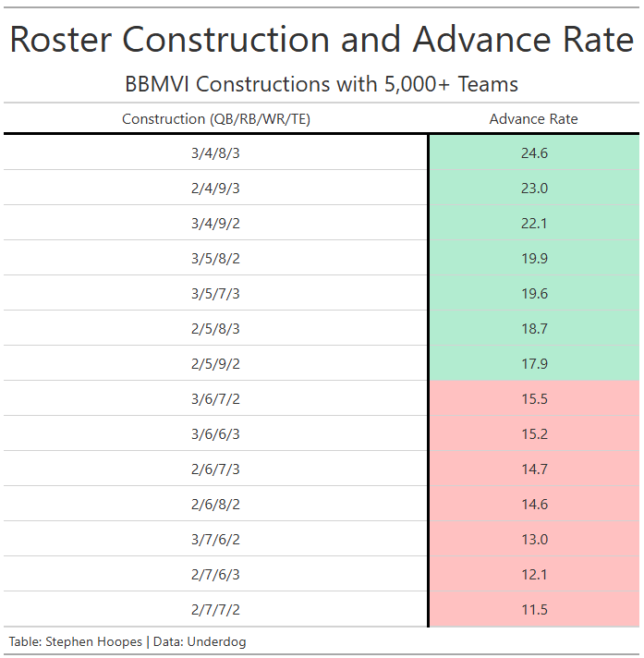Click the Construction (QB/RB/WR/TE) column header
This screenshot has width=644, height=658.
coord(215,119)
